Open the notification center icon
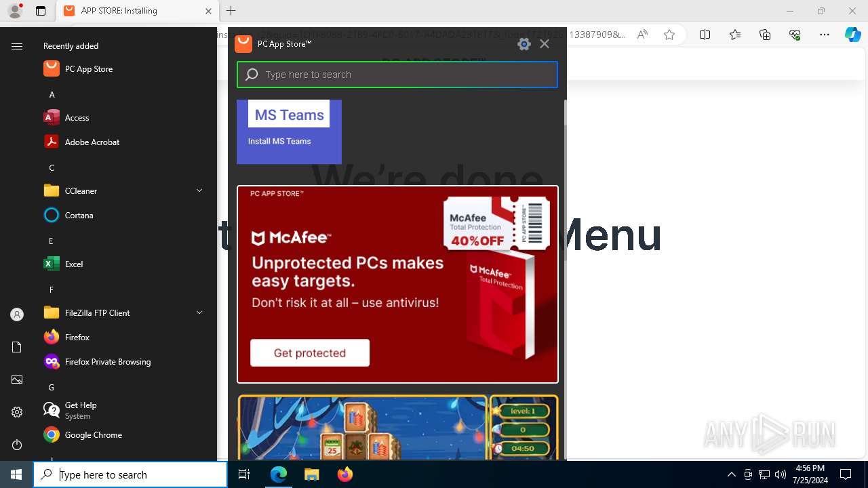 846,474
